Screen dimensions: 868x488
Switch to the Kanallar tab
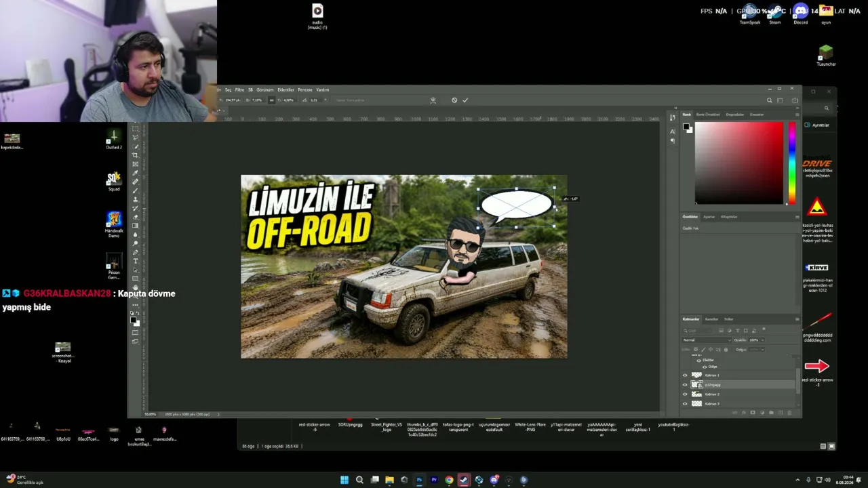(x=711, y=319)
